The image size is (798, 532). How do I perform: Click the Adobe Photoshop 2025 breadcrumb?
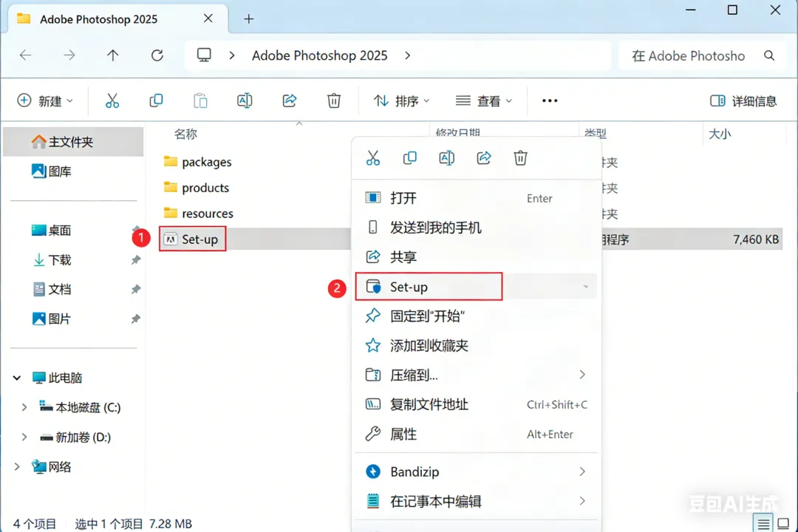320,55
